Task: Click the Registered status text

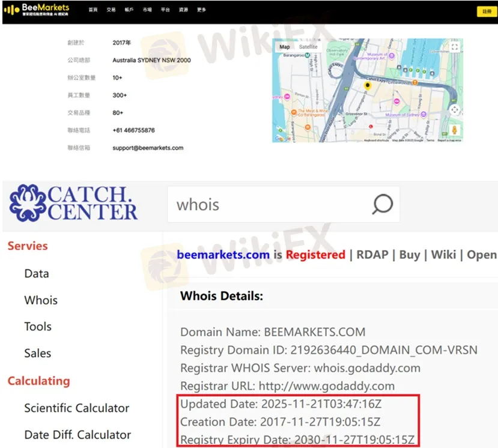Action: click(315, 255)
